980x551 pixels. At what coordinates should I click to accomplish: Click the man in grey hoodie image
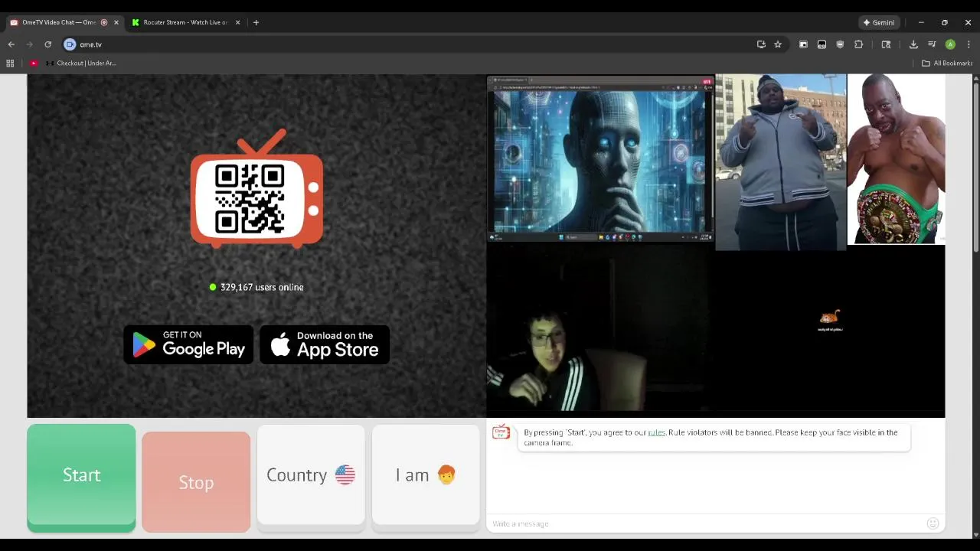781,162
